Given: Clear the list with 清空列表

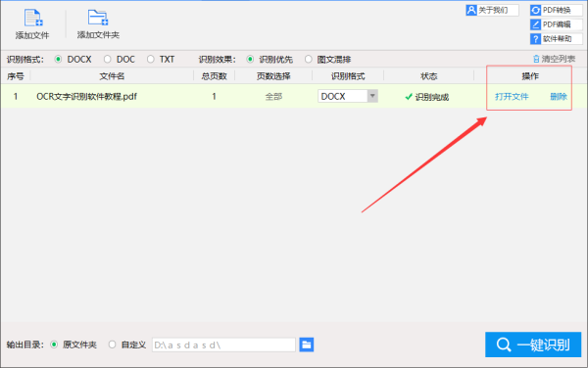Looking at the screenshot, I should [x=554, y=59].
